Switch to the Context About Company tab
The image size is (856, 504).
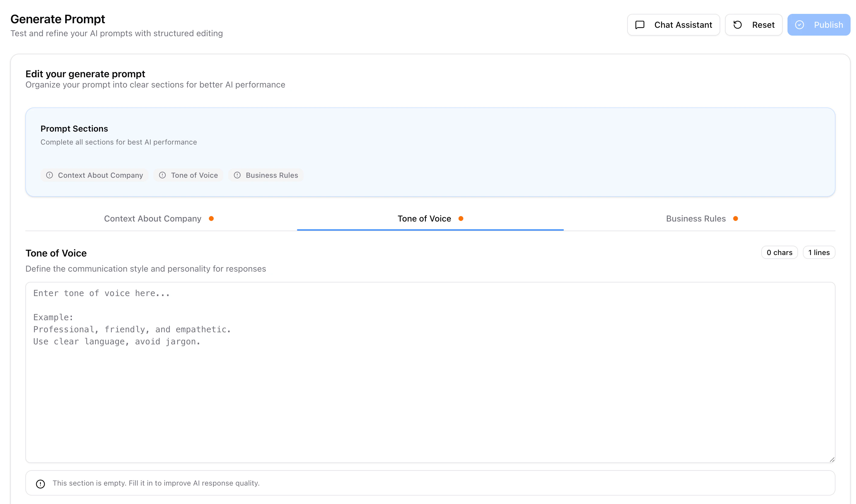tap(153, 219)
